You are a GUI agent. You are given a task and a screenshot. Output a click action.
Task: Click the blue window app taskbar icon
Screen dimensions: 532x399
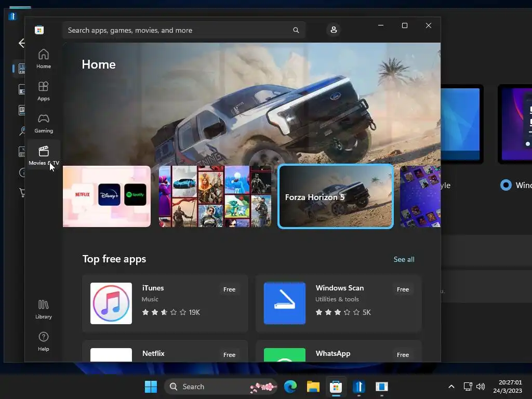pyautogui.click(x=382, y=387)
